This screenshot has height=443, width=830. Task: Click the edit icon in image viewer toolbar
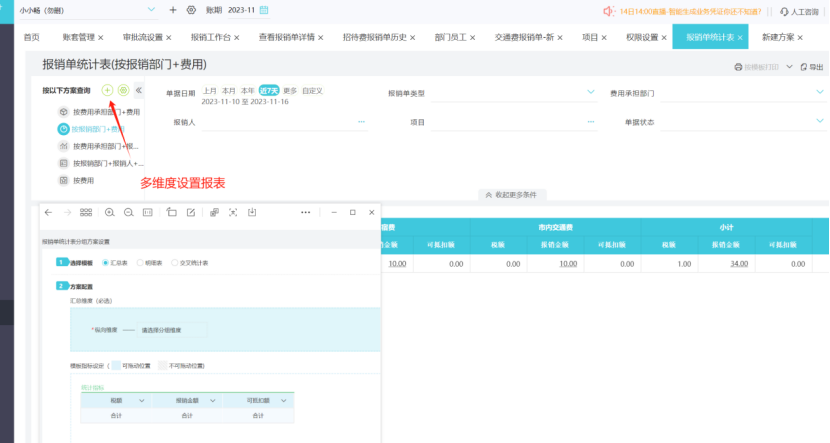click(190, 213)
